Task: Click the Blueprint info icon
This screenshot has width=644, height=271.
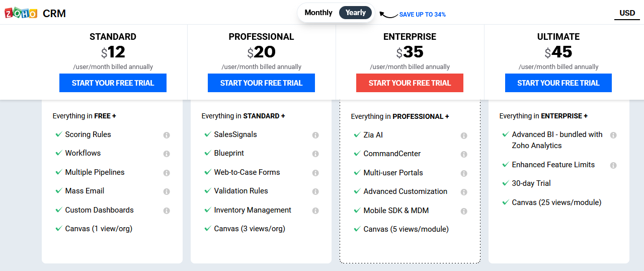Action: 315,154
